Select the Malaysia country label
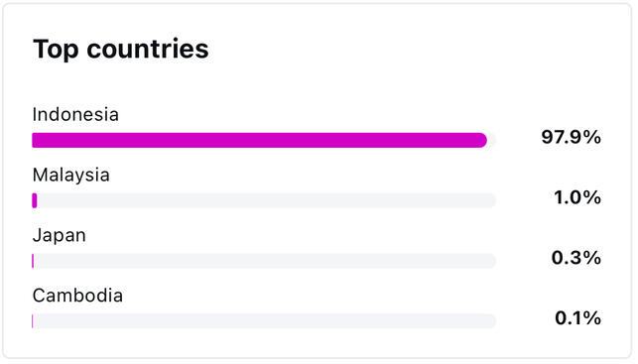638x364 pixels. (x=71, y=176)
